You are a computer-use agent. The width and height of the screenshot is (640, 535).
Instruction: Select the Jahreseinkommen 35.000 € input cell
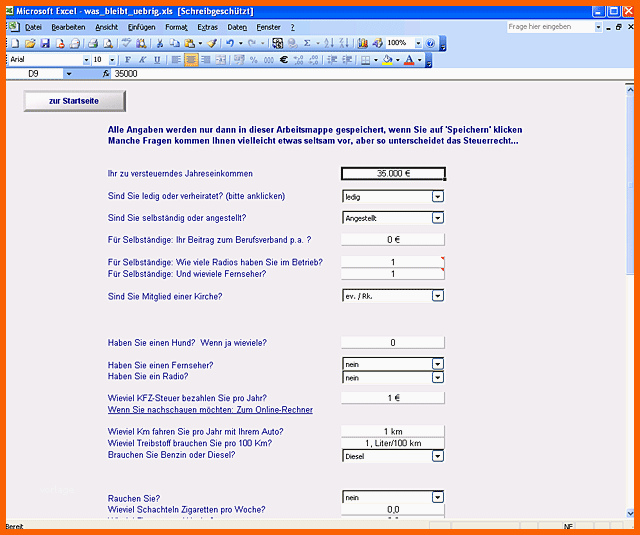(x=393, y=173)
